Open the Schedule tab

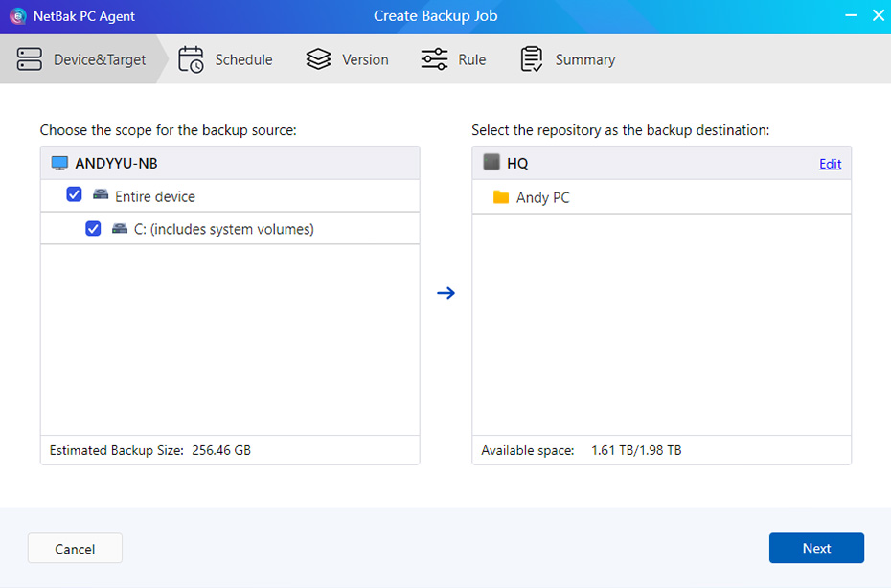click(242, 59)
